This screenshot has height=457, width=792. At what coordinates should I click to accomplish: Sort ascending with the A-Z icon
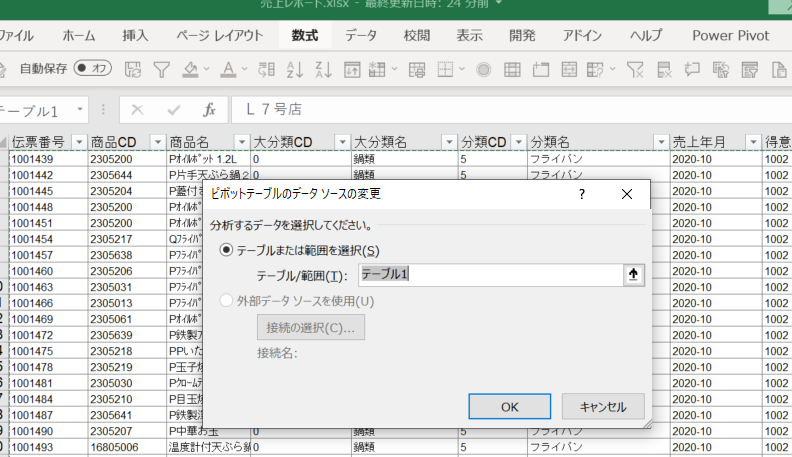(x=294, y=69)
